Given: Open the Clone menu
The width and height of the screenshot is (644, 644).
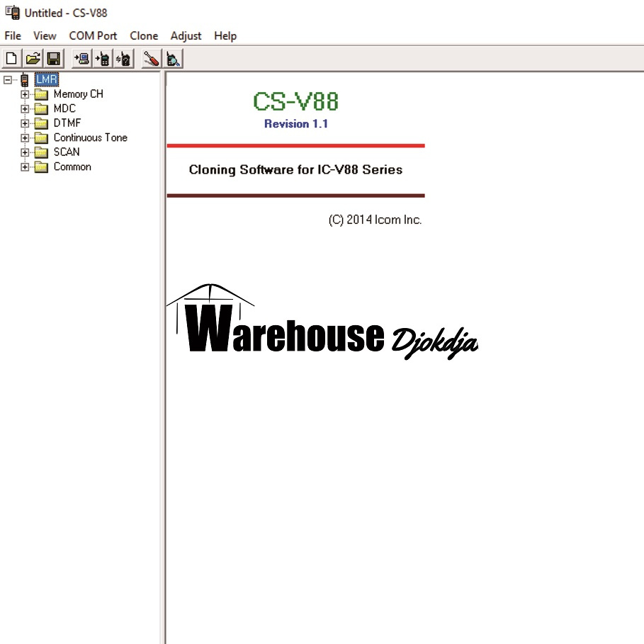Looking at the screenshot, I should tap(144, 35).
